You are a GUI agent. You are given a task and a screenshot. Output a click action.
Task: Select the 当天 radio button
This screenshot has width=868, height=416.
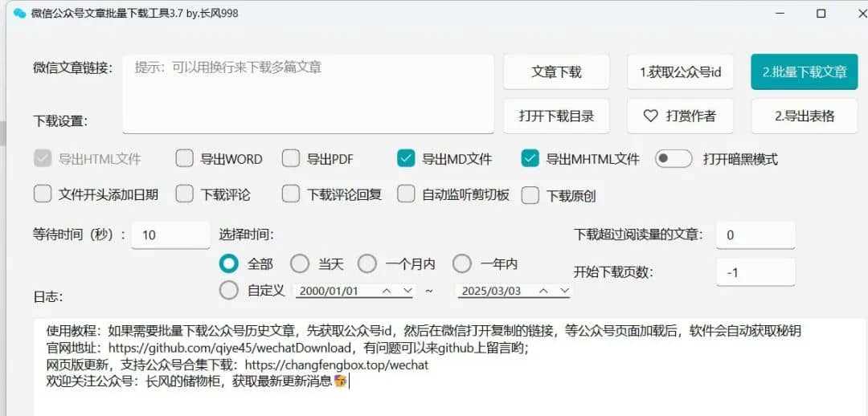click(300, 264)
